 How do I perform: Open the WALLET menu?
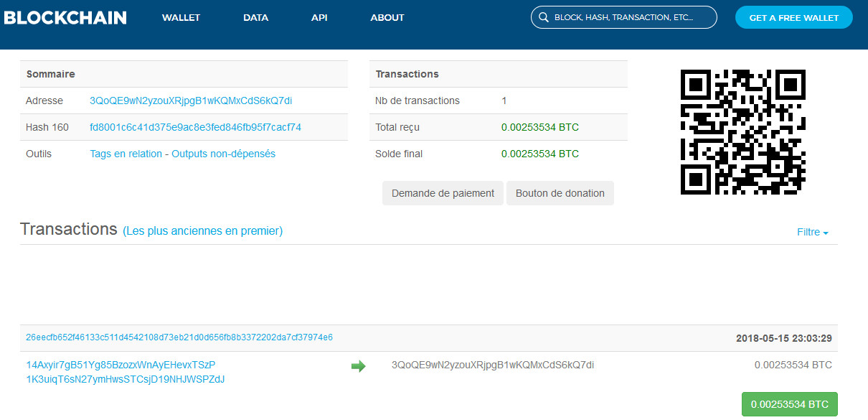tap(181, 17)
